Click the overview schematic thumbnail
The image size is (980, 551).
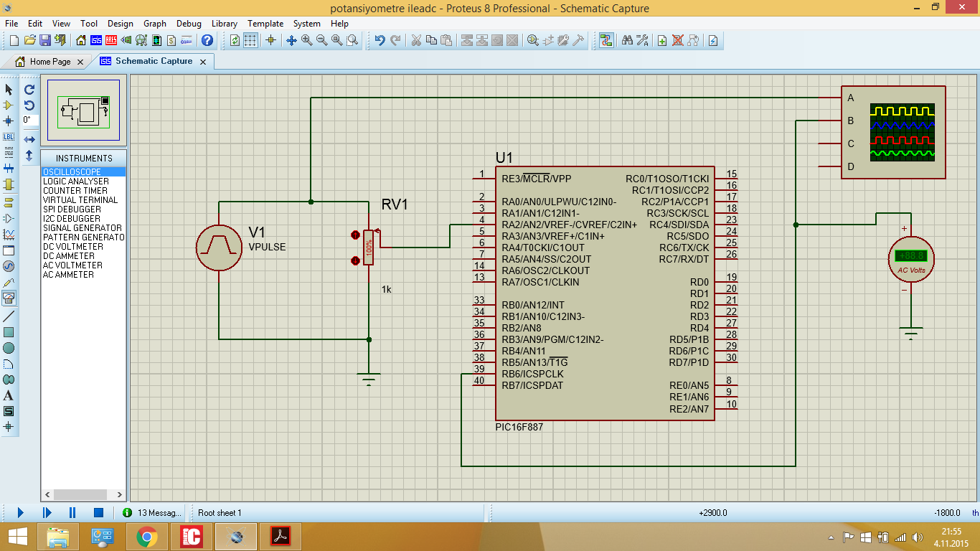pyautogui.click(x=83, y=110)
